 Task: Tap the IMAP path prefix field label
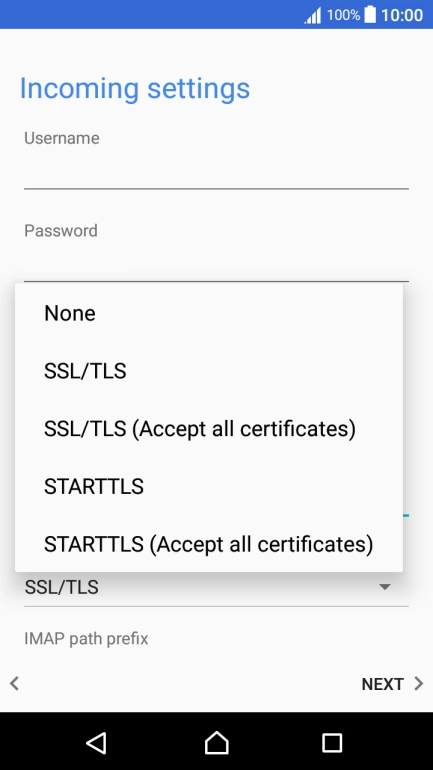(86, 639)
